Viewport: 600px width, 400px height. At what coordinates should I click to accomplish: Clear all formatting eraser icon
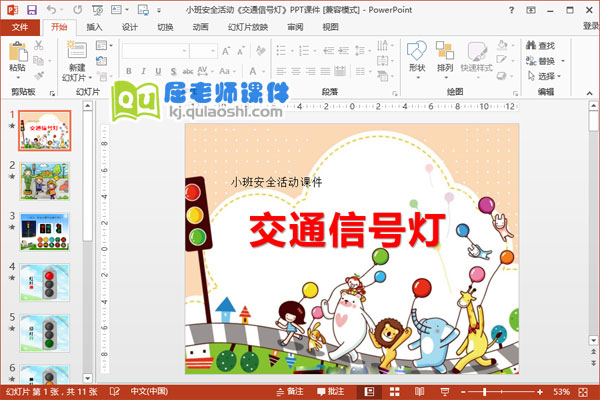tap(261, 51)
